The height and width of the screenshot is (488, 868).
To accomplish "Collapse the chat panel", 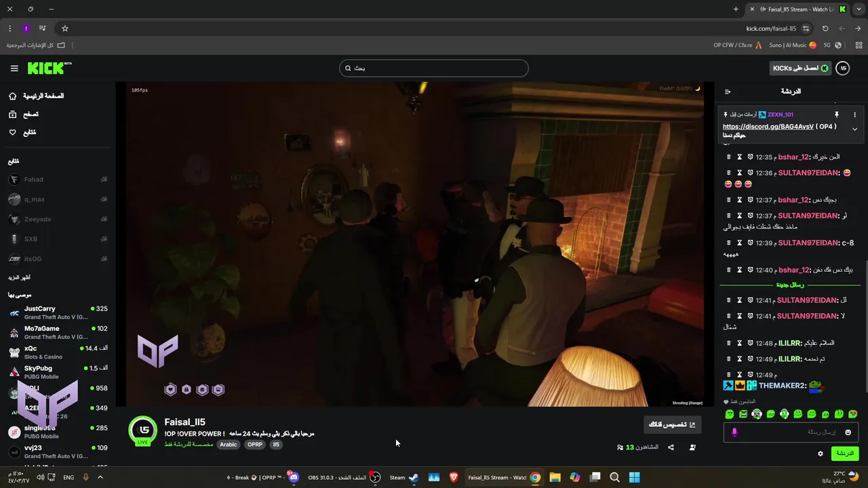I will [728, 91].
